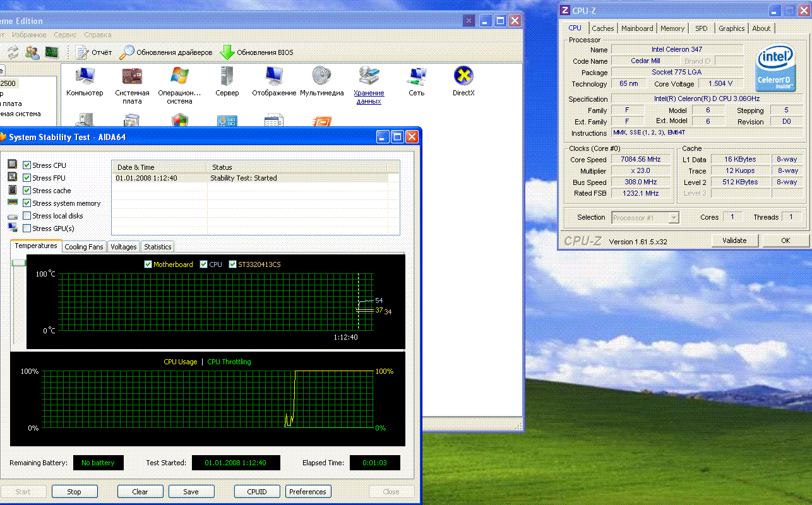This screenshot has height=505, width=812.
Task: Click the Обновления BIOS toolbar icon
Action: coord(227,52)
